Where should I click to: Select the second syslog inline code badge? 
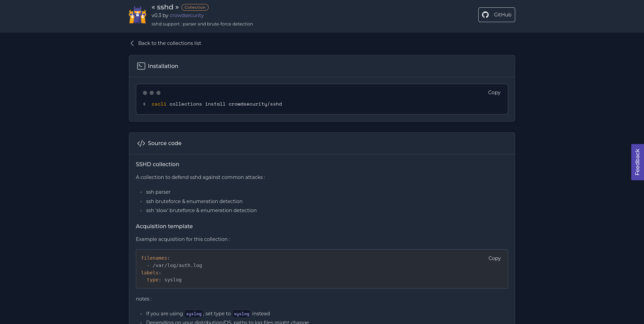(241, 314)
